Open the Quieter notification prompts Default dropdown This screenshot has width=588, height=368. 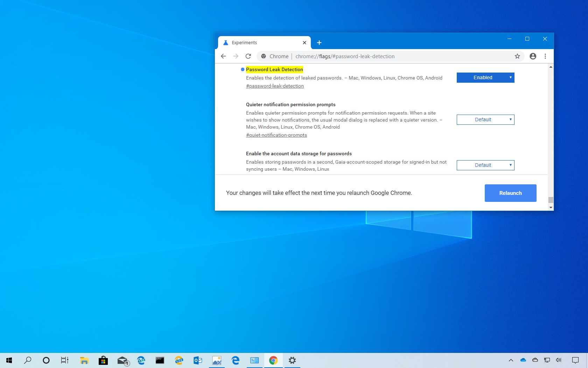tap(485, 120)
